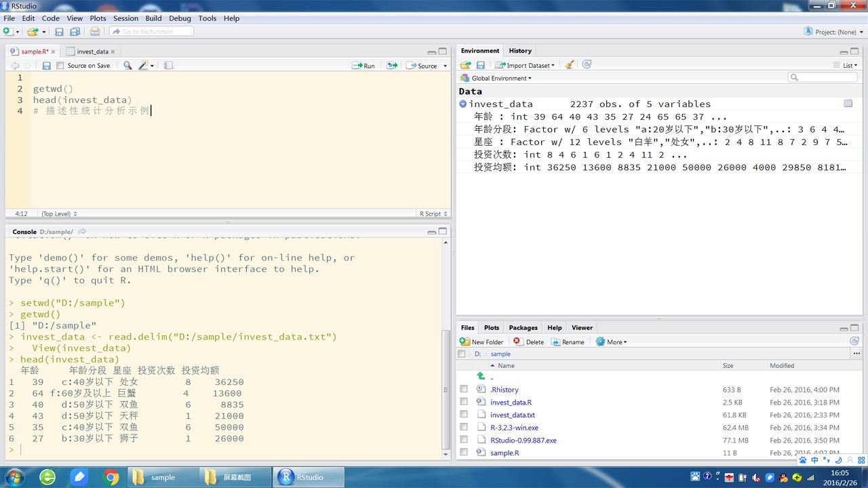Click the Open File folder icon
The width and height of the screenshot is (868, 488).
32,31
